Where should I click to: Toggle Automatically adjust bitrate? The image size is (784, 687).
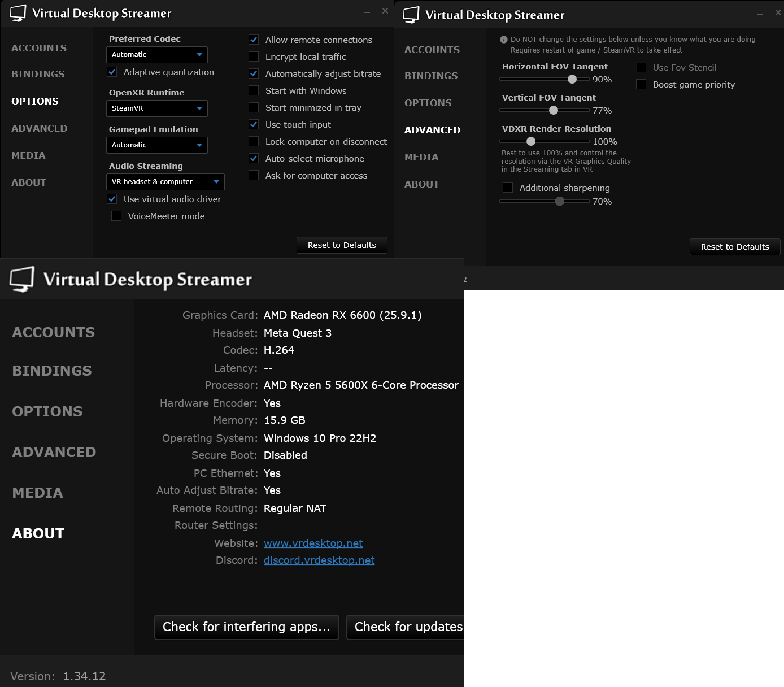(x=254, y=74)
